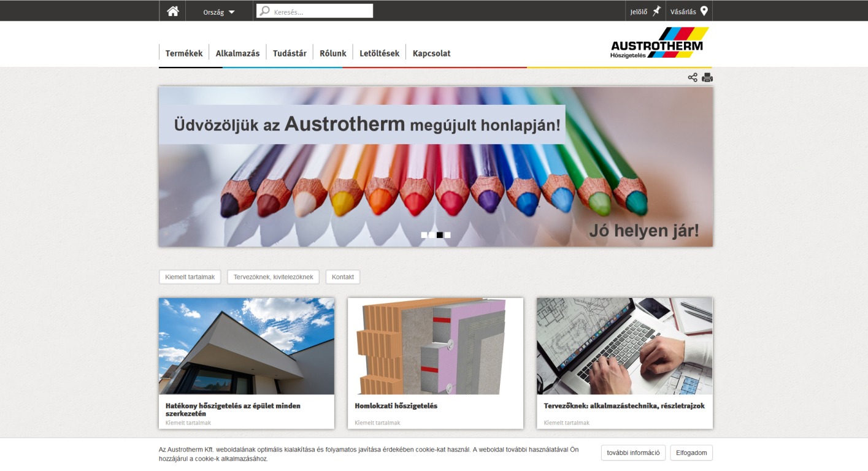
Task: Select the first carousel slide indicator
Action: click(424, 235)
